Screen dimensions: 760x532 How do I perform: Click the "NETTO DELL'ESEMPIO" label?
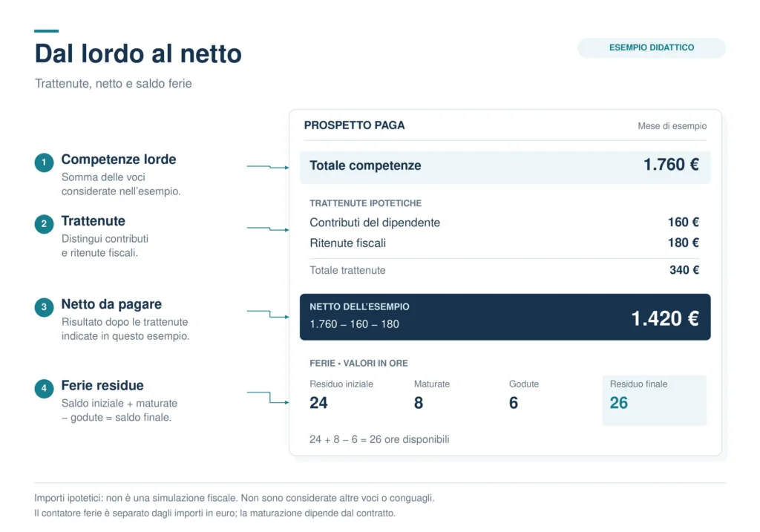[359, 306]
